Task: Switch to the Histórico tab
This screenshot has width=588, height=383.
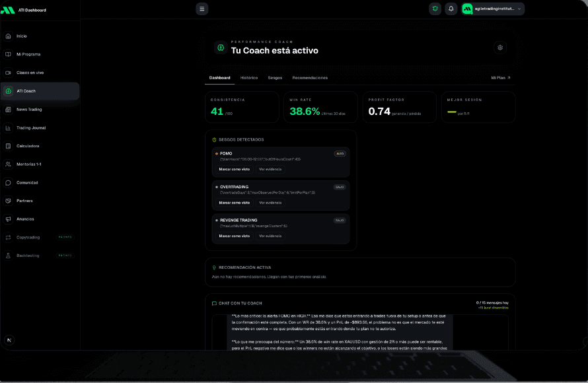Action: (249, 78)
